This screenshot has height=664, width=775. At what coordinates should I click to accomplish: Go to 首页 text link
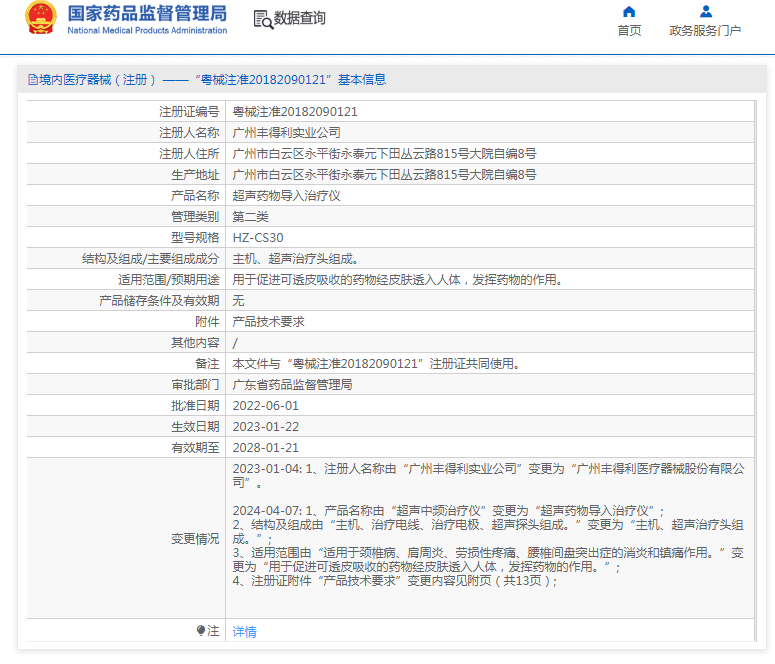pos(629,31)
